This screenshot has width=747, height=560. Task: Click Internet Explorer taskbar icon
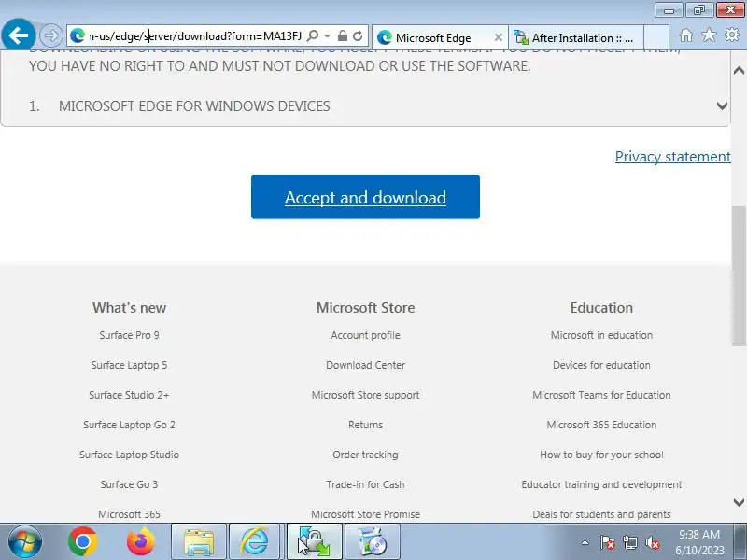pos(254,542)
